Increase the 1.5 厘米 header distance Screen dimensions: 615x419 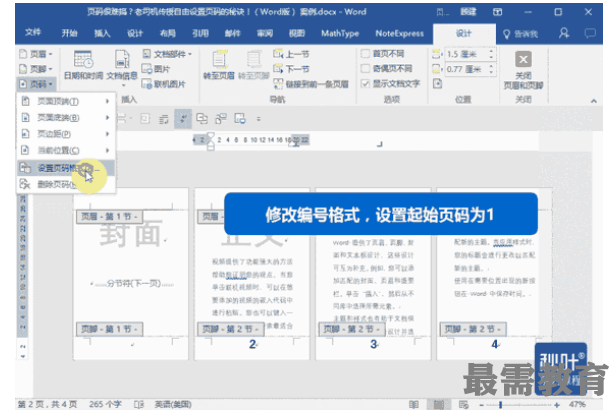[491, 51]
